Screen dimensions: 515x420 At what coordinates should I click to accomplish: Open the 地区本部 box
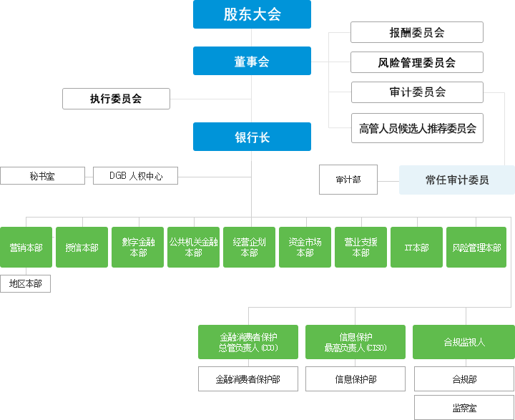[26, 284]
